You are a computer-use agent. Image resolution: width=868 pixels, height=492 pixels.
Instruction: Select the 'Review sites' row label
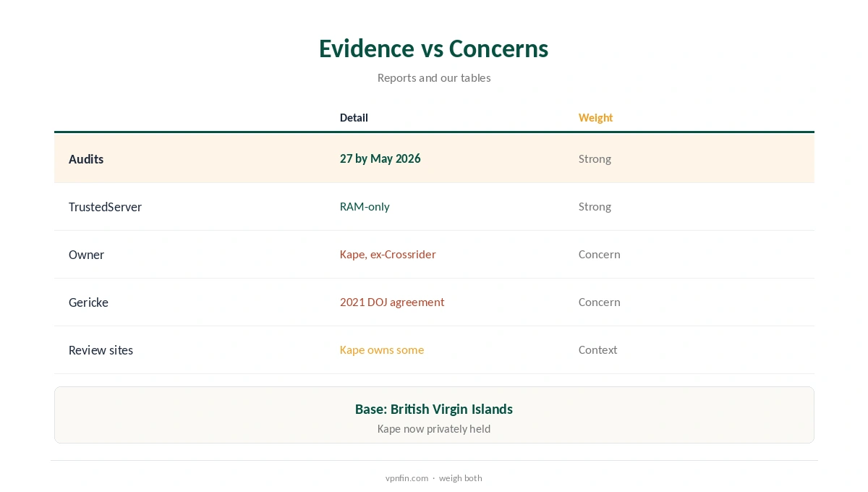click(101, 350)
